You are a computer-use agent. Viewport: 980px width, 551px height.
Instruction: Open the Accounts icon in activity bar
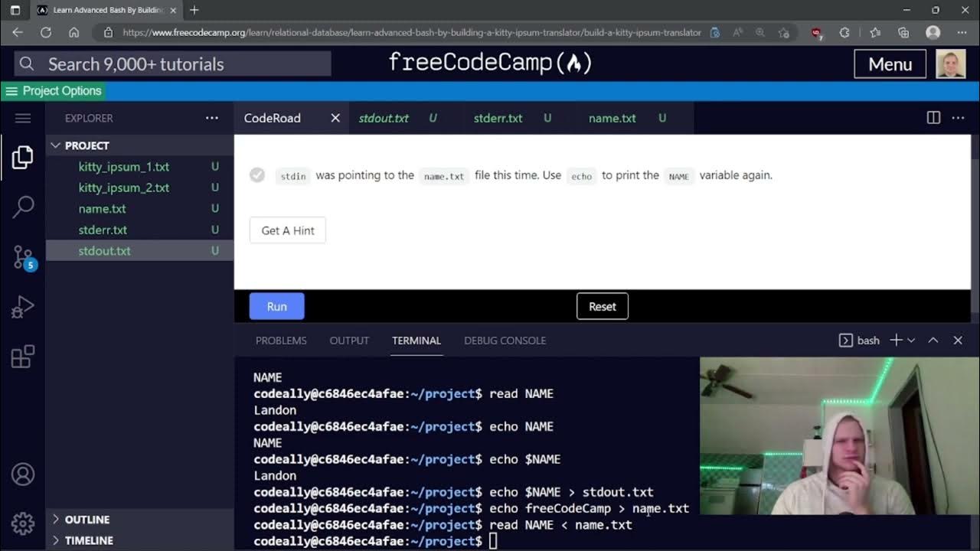pyautogui.click(x=22, y=474)
